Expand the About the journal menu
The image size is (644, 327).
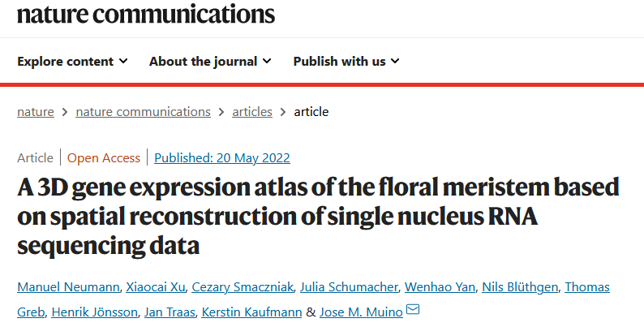click(210, 61)
